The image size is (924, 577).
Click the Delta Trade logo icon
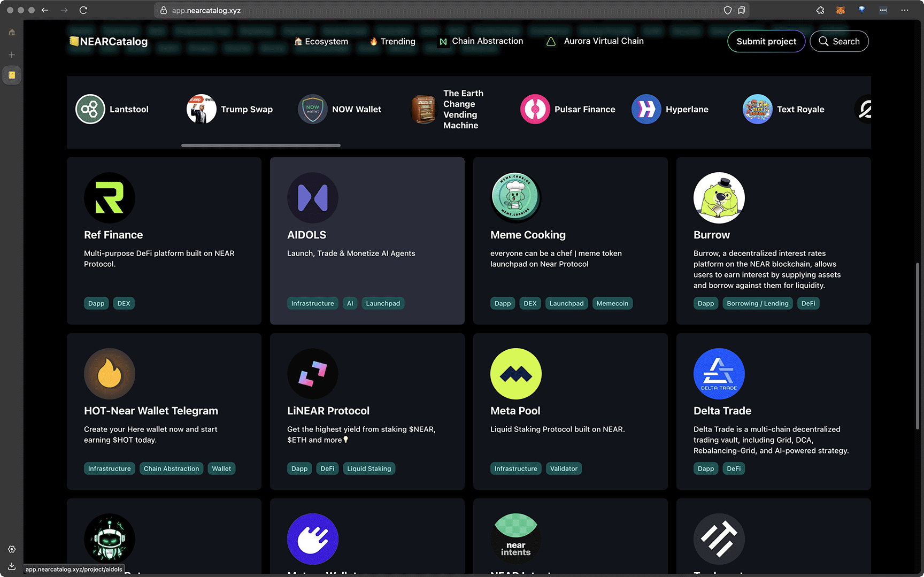[x=719, y=374]
